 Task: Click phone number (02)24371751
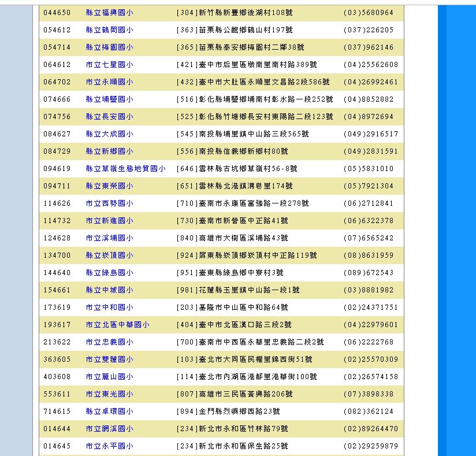pos(371,307)
